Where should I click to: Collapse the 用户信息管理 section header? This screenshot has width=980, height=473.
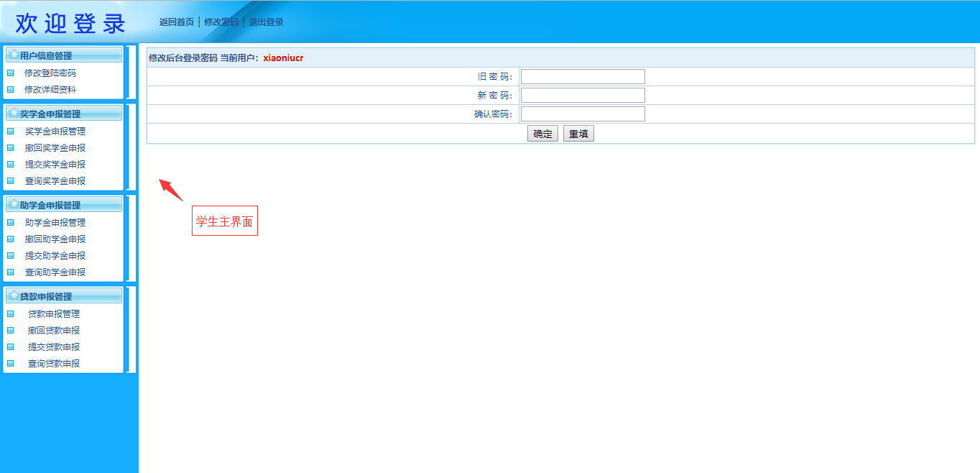click(64, 55)
